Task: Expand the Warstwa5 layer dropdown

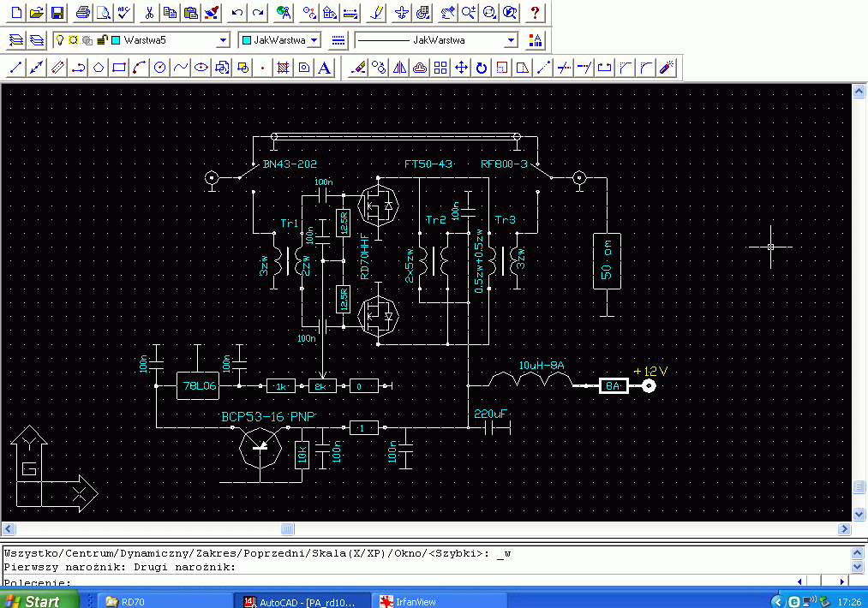Action: pos(223,40)
